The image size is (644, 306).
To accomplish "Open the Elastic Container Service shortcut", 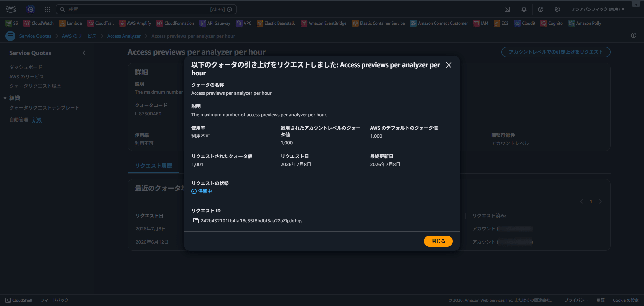I will coord(378,23).
